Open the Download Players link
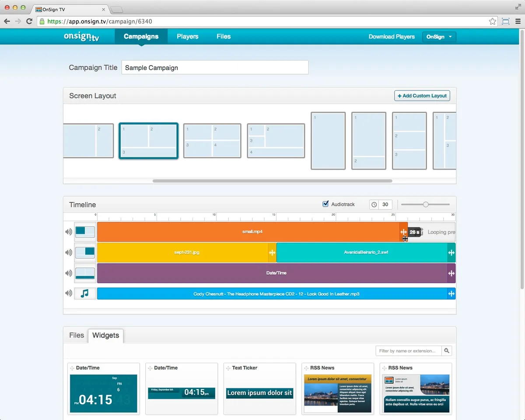The width and height of the screenshot is (525, 420). tap(392, 37)
